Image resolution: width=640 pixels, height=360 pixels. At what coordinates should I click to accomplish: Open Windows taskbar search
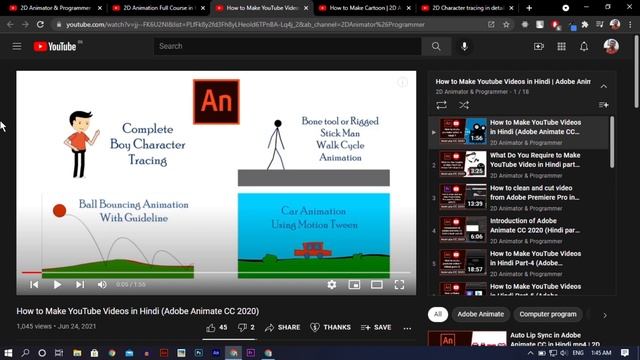tap(25, 353)
